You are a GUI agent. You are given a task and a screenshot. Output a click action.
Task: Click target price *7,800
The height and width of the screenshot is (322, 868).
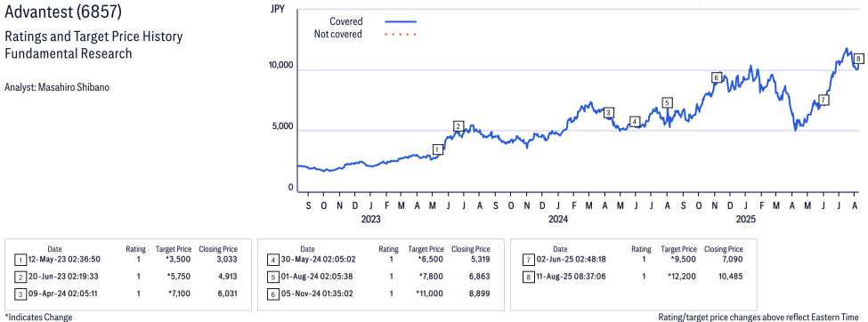[431, 276]
